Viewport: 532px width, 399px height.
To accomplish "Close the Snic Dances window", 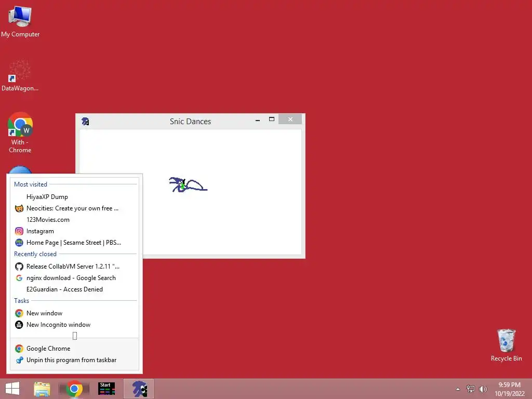I will [x=290, y=119].
